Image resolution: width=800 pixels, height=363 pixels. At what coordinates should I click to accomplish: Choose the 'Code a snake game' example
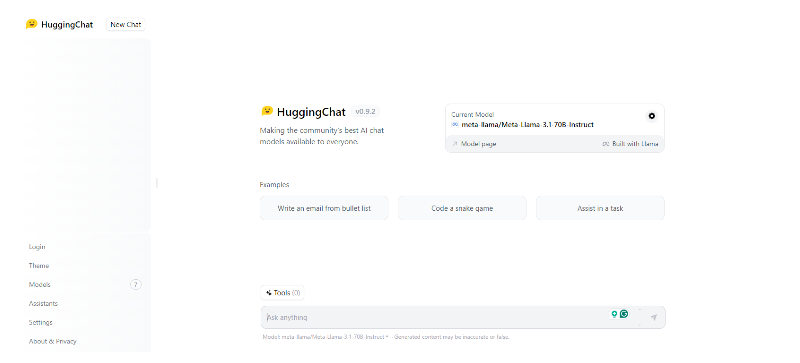pos(462,208)
